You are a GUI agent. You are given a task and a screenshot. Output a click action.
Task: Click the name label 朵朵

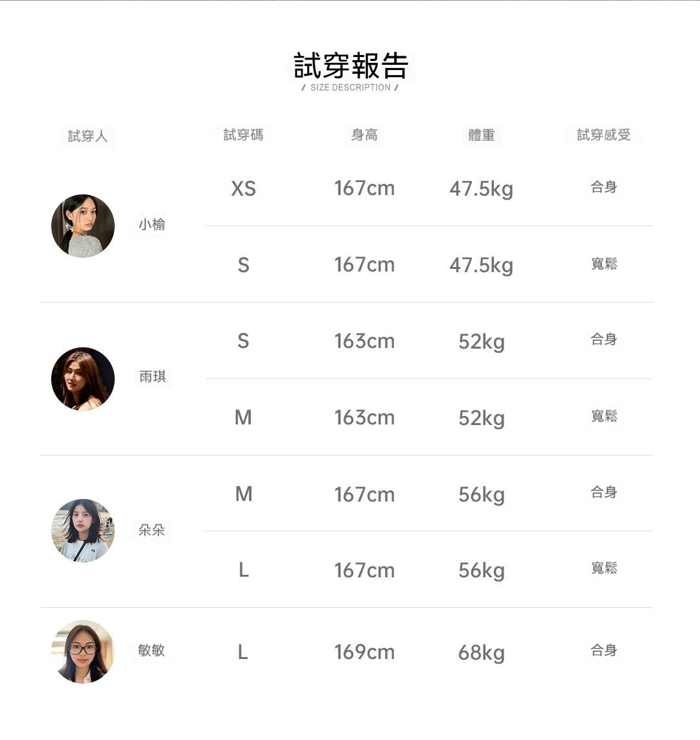click(x=152, y=530)
